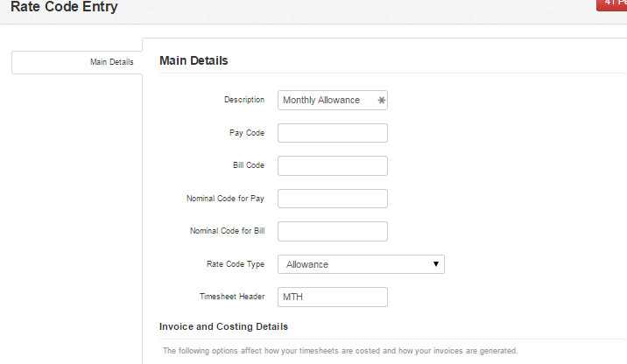This screenshot has height=364, width=627.
Task: Open the Rate Code Type dropdown arrow
Action: (x=436, y=264)
